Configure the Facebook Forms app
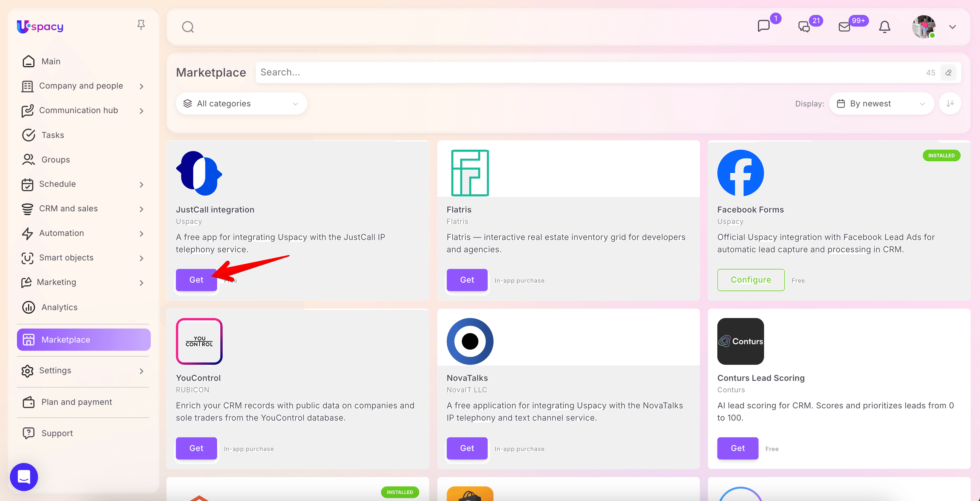Viewport: 980px width, 501px height. point(751,280)
